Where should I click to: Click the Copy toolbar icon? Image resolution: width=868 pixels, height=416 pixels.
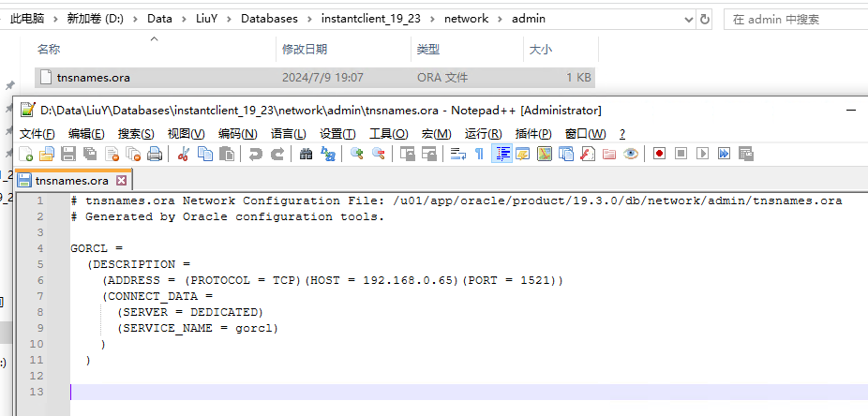click(x=205, y=154)
